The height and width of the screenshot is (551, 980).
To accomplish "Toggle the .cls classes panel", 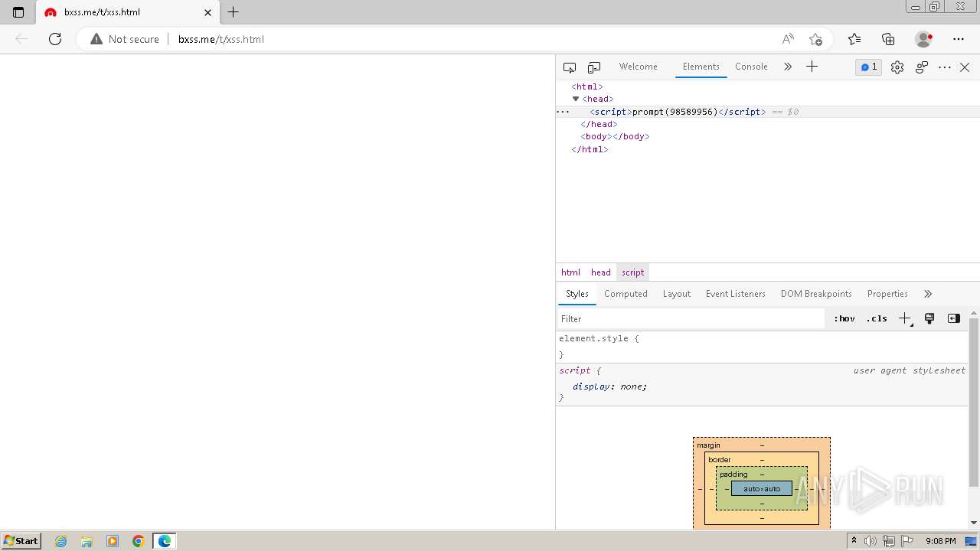I will (877, 318).
